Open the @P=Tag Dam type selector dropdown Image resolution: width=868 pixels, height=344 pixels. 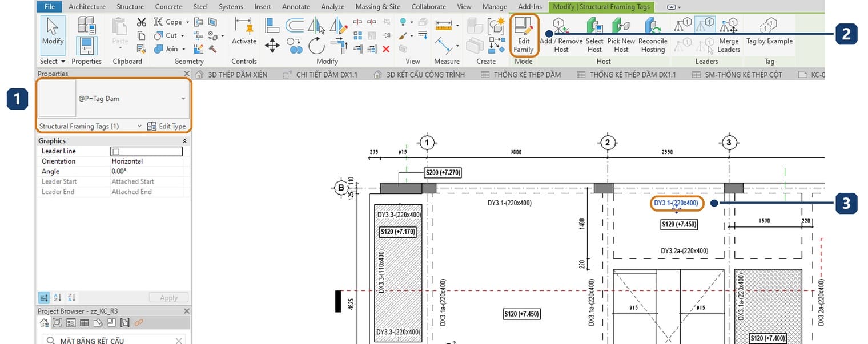click(x=183, y=99)
